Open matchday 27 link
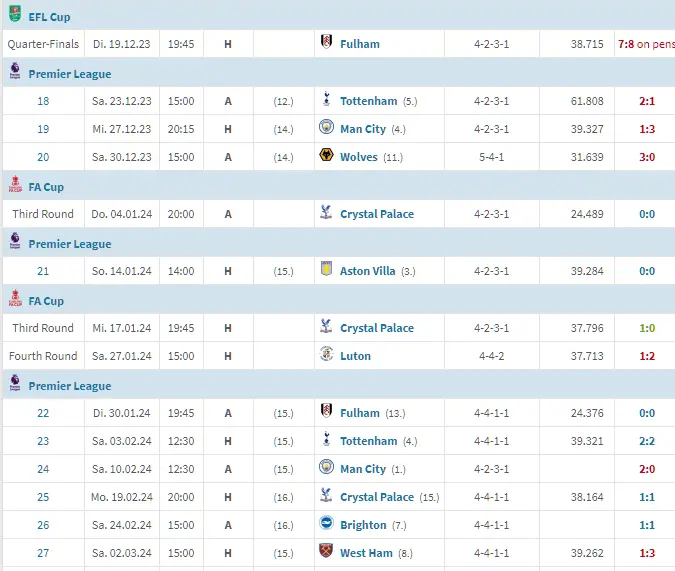The width and height of the screenshot is (675, 571). click(x=43, y=553)
